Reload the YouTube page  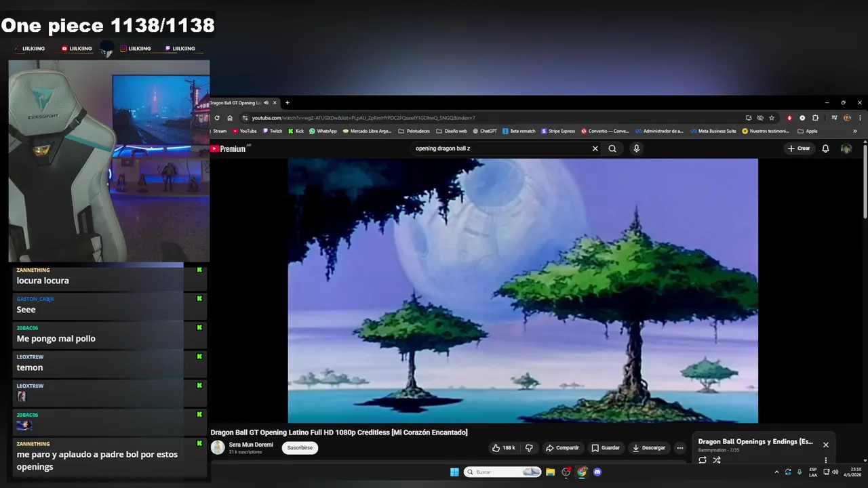point(217,118)
